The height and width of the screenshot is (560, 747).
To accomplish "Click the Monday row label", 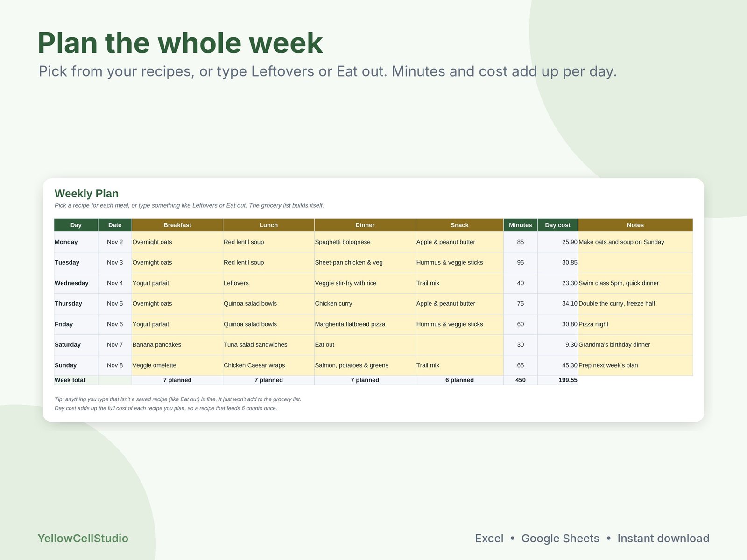I will [76, 242].
